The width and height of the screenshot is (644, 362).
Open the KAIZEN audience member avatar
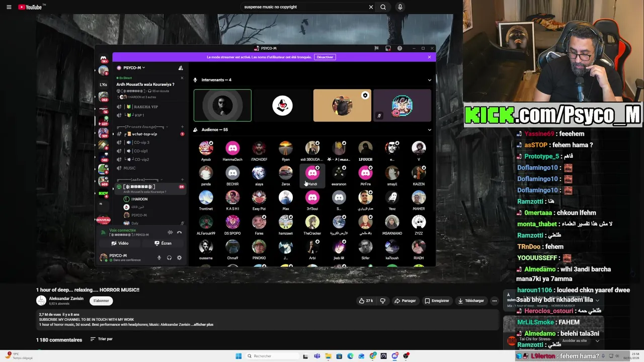pyautogui.click(x=419, y=173)
